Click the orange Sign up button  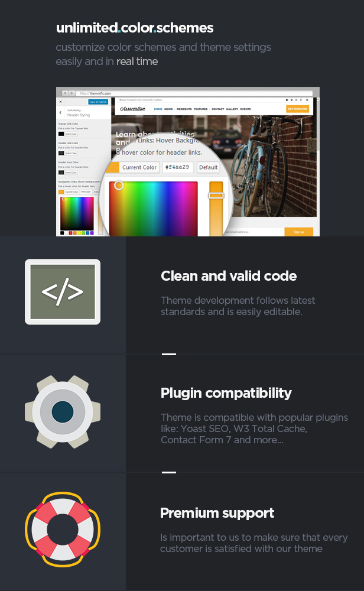pyautogui.click(x=299, y=232)
